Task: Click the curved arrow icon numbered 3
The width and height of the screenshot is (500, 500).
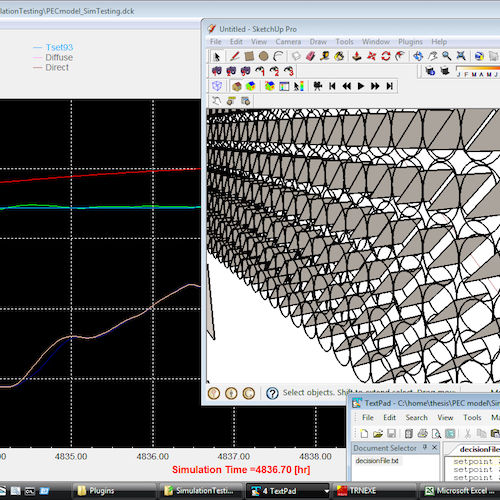Action: (289, 71)
